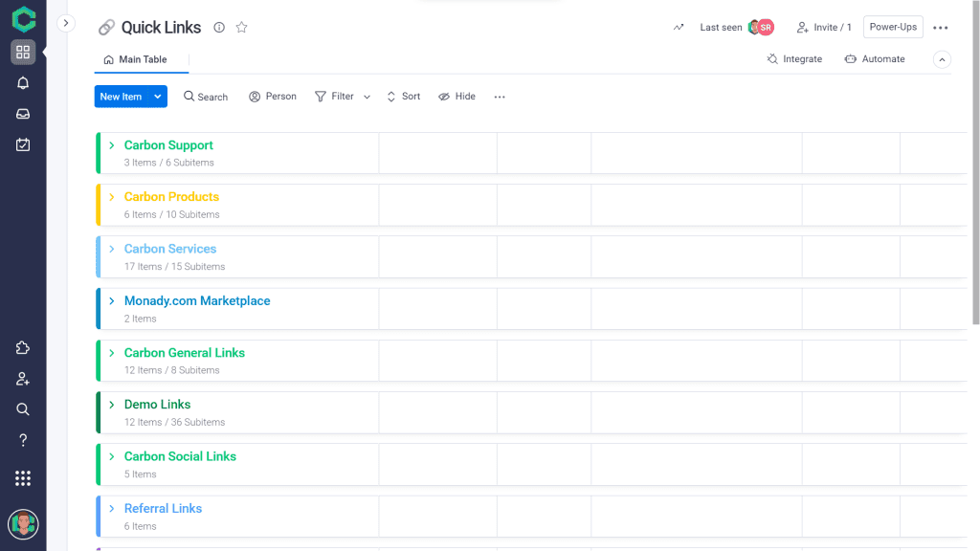The width and height of the screenshot is (980, 551).
Task: Expand the collapsed workspace navigation panel
Action: pos(66,23)
